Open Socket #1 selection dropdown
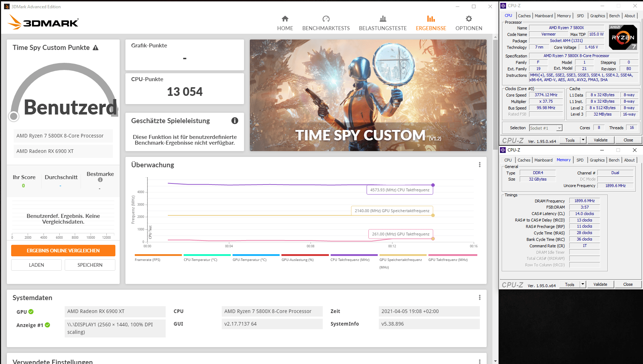This screenshot has height=364, width=643. pos(559,128)
